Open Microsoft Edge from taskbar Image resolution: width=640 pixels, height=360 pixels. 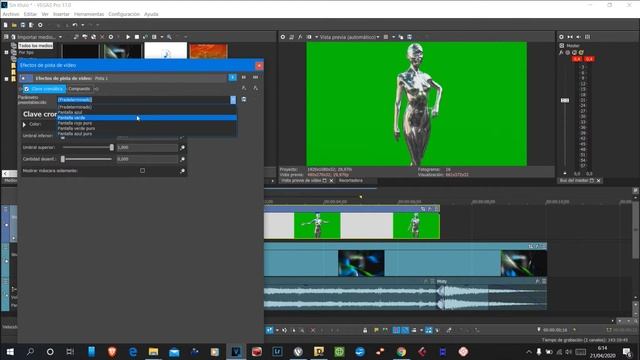click(x=133, y=351)
